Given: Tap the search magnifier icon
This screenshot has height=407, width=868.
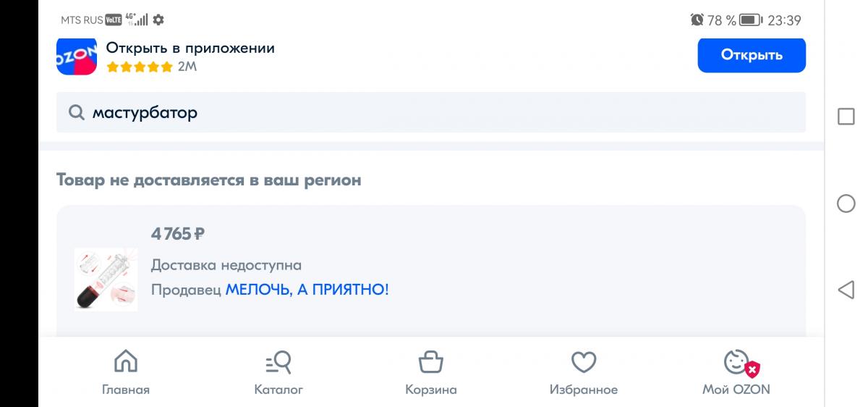Looking at the screenshot, I should (x=76, y=112).
